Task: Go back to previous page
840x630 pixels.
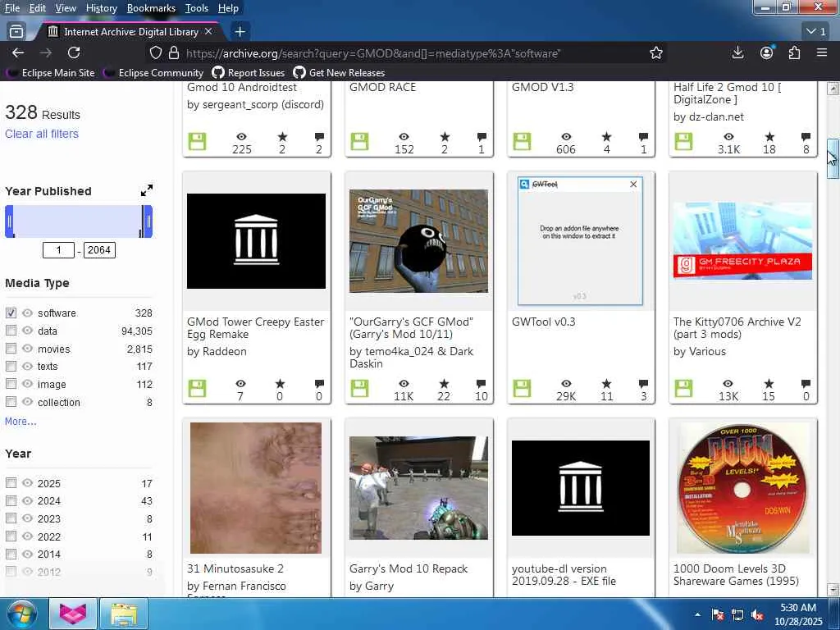Action: (x=18, y=52)
